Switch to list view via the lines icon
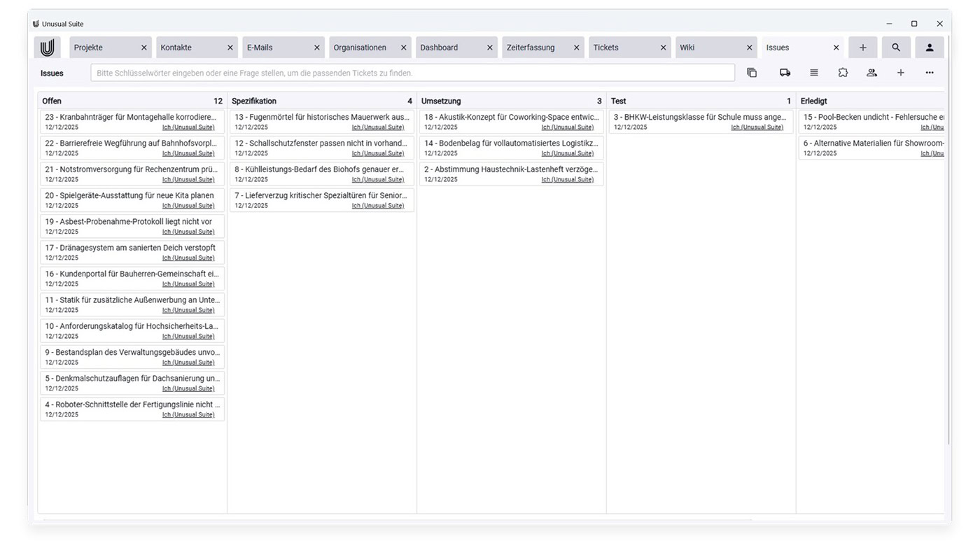 (x=814, y=73)
